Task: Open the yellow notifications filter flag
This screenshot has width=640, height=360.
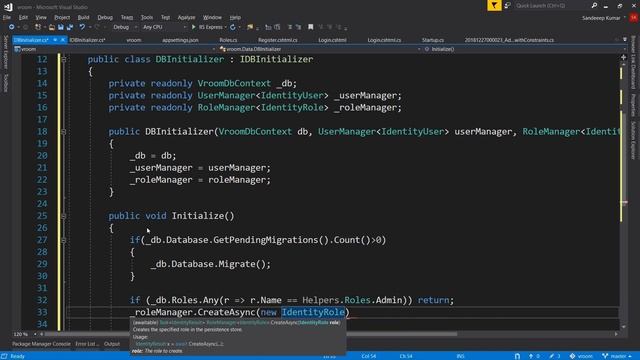Action: (494, 5)
